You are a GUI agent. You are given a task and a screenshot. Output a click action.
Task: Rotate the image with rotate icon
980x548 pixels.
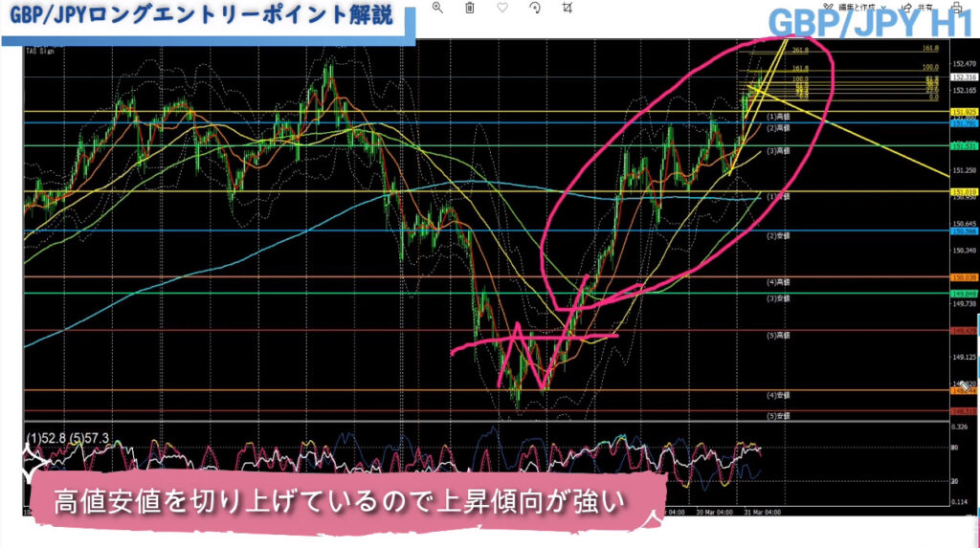tap(536, 8)
